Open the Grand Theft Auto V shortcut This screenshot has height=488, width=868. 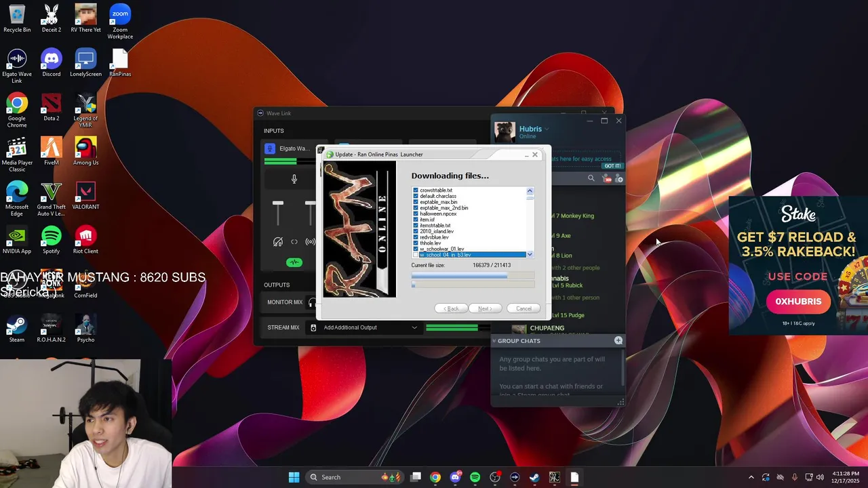pyautogui.click(x=51, y=199)
